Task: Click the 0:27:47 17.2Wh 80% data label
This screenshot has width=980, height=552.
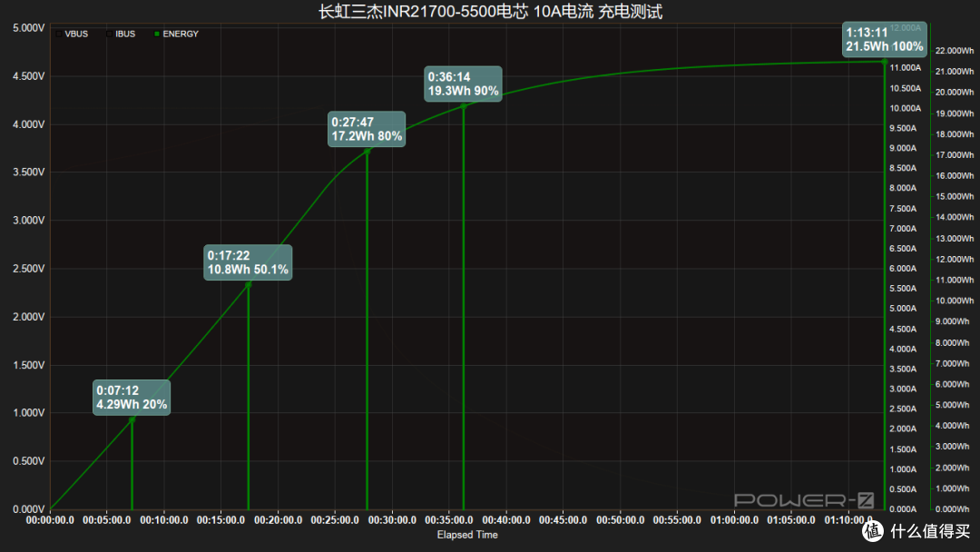Action: click(367, 130)
